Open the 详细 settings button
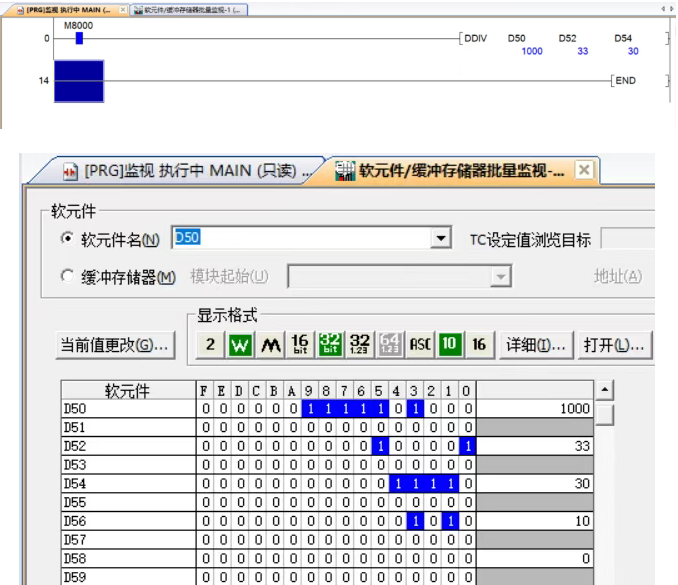 538,345
